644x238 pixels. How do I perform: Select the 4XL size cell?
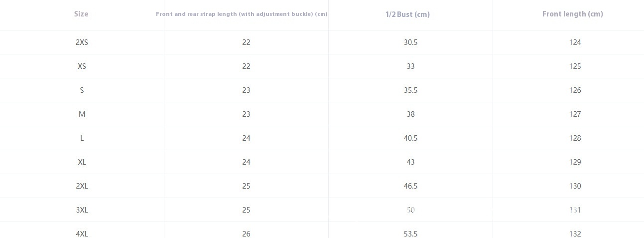(82, 234)
